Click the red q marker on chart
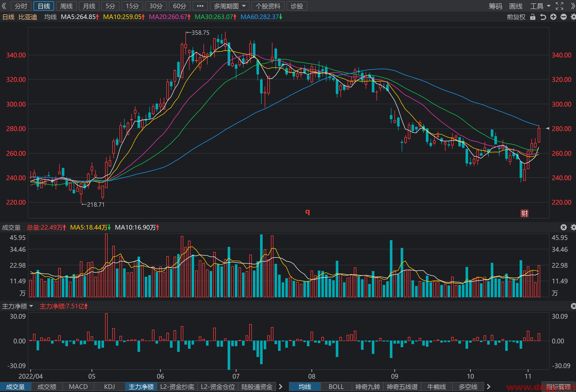 pyautogui.click(x=307, y=212)
